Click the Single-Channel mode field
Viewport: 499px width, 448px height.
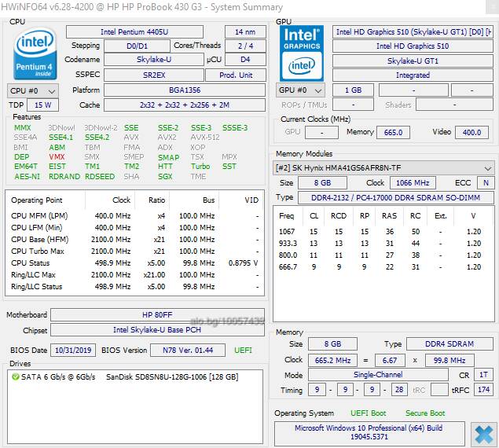coord(378,375)
